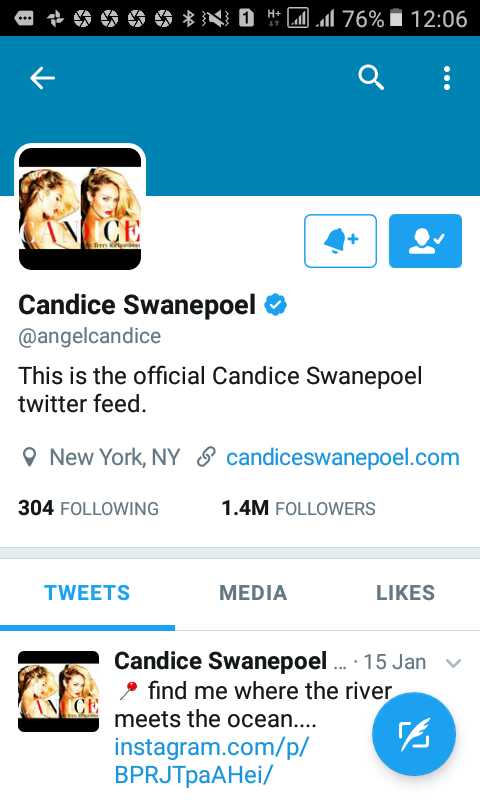Go back using the arrow icon
This screenshot has width=480, height=800.
[x=42, y=78]
